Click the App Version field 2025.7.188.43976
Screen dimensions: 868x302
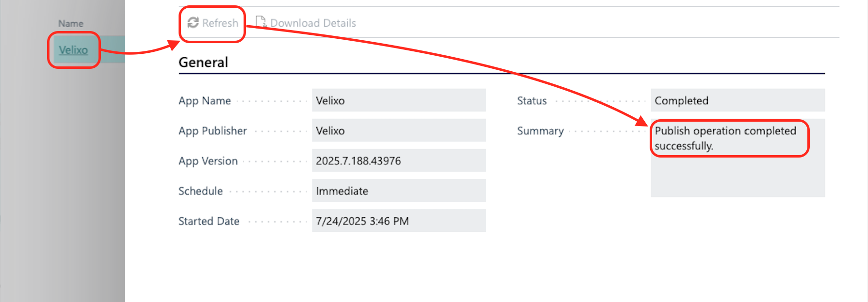398,160
